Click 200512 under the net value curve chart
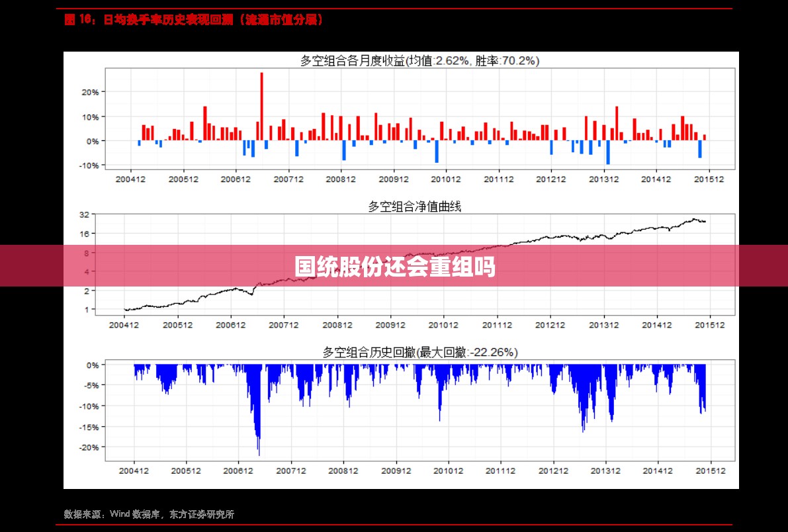The width and height of the screenshot is (788, 532). 177,325
